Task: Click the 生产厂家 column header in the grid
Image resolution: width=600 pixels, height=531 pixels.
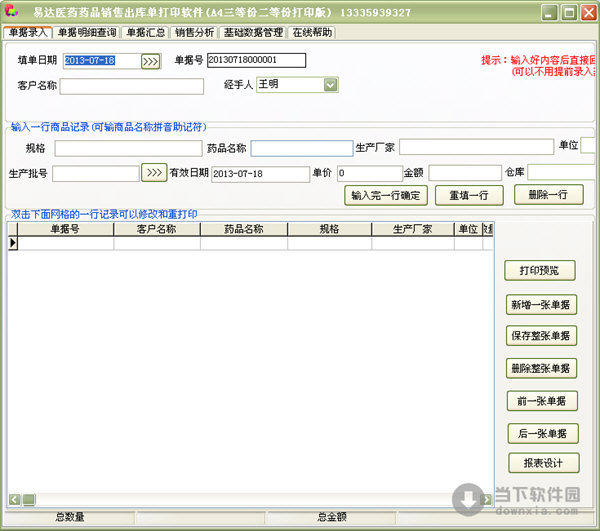Action: pos(413,229)
